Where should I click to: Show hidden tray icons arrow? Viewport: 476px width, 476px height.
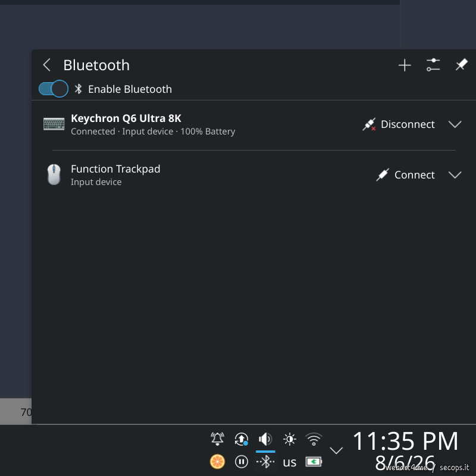[336, 450]
